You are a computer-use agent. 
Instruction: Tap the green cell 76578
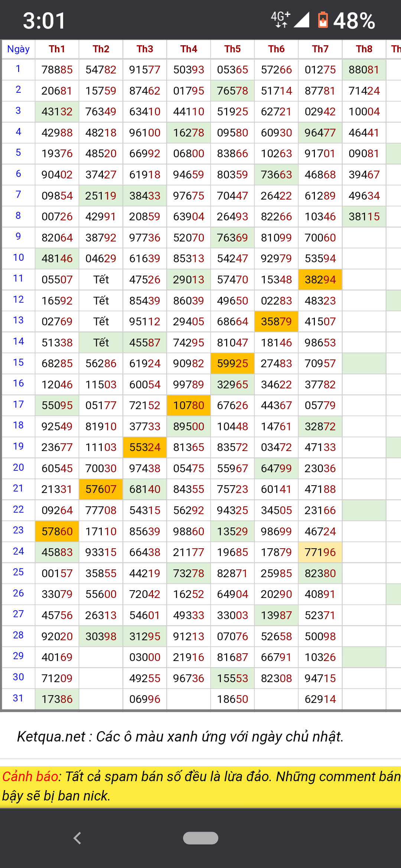[232, 91]
